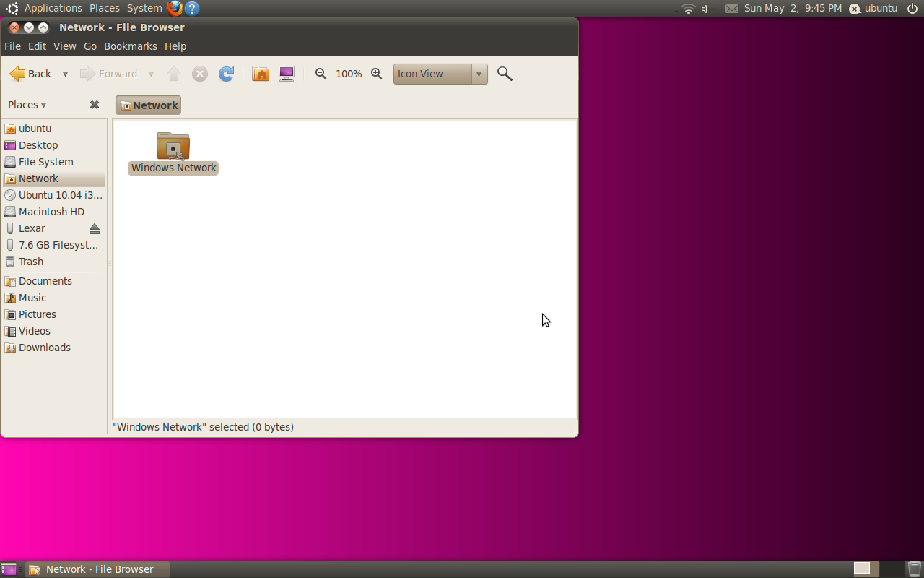Image resolution: width=924 pixels, height=578 pixels.
Task: Open the wireless network indicator
Action: click(689, 9)
